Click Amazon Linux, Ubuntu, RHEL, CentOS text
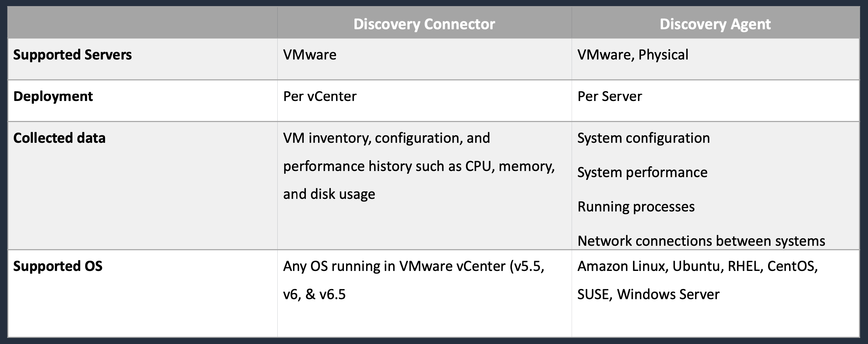The height and width of the screenshot is (344, 868). point(698,266)
